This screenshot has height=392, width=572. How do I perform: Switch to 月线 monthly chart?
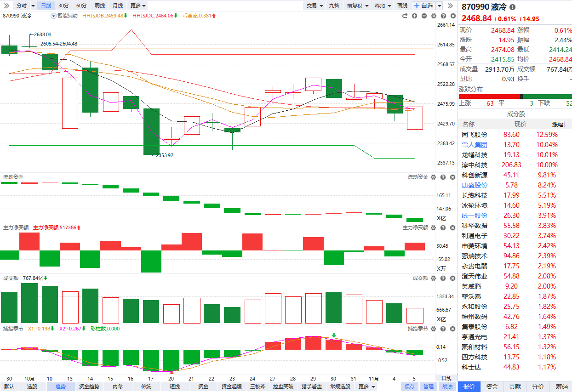click(117, 6)
